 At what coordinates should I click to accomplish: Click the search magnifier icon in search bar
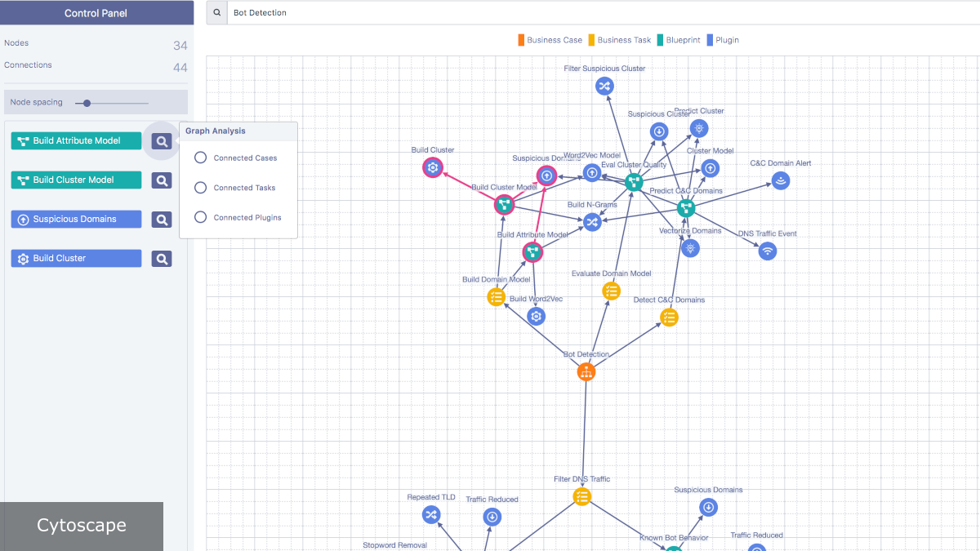point(216,13)
